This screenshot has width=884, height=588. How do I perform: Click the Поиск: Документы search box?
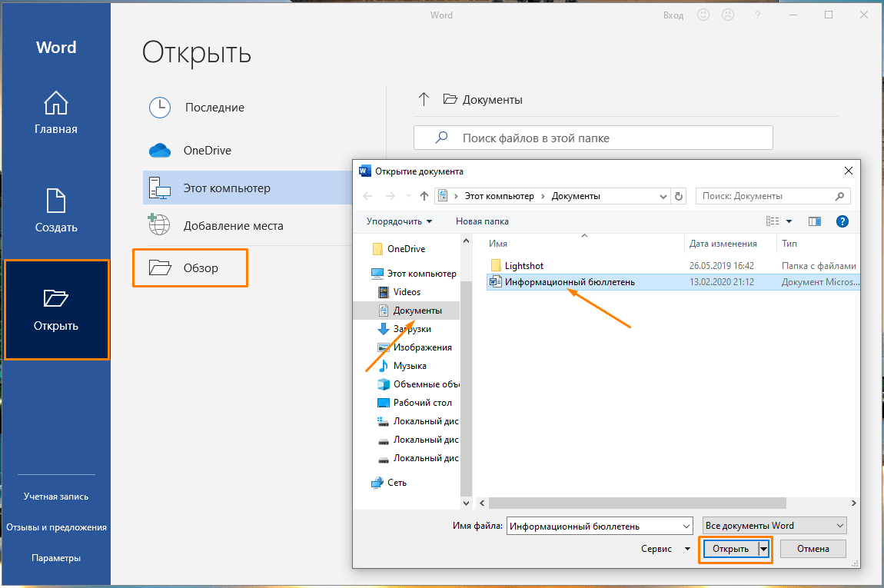coord(773,196)
